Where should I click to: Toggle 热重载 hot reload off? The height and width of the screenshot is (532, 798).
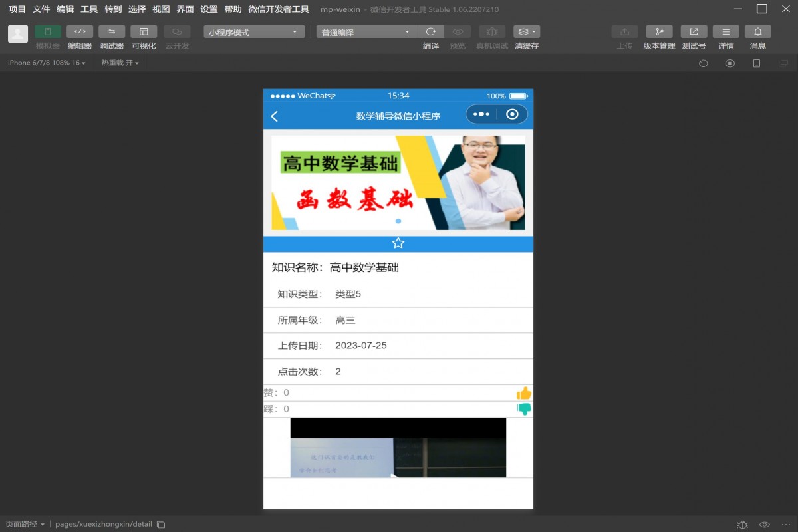click(118, 63)
